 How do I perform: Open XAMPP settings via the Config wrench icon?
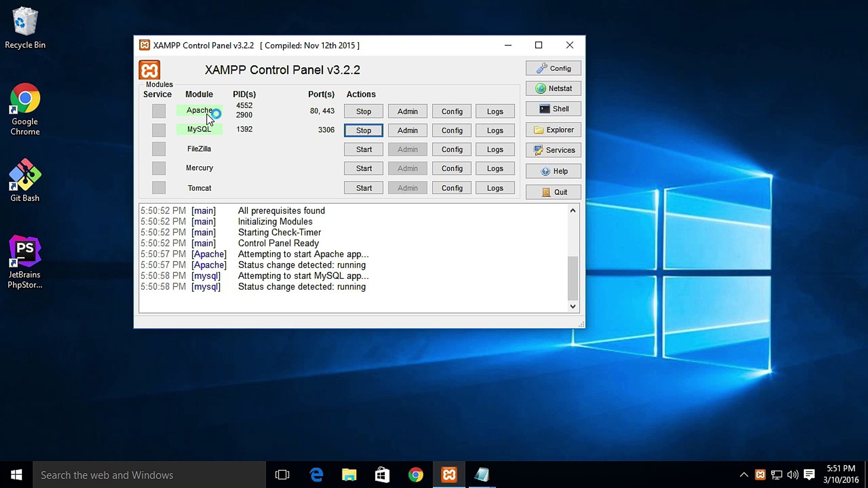point(553,68)
